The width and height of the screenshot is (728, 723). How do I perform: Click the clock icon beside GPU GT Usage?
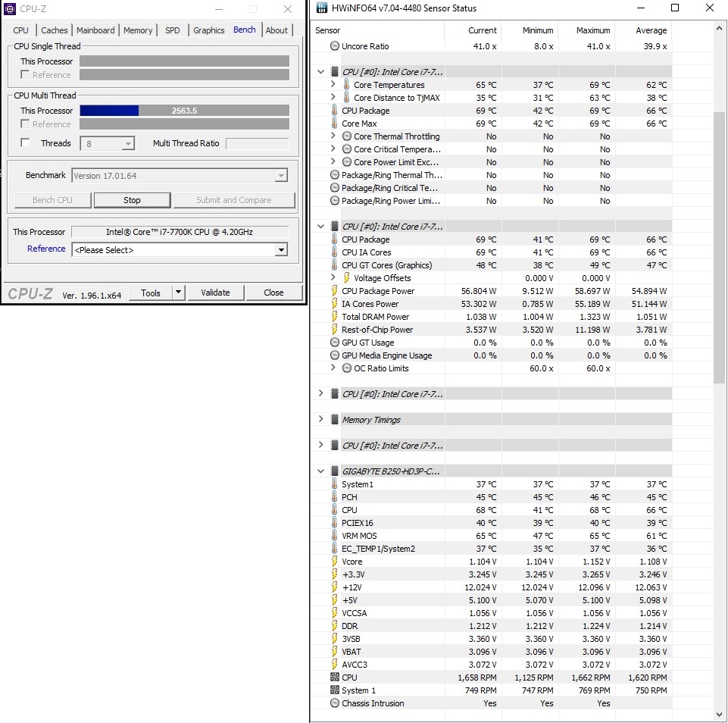point(334,343)
